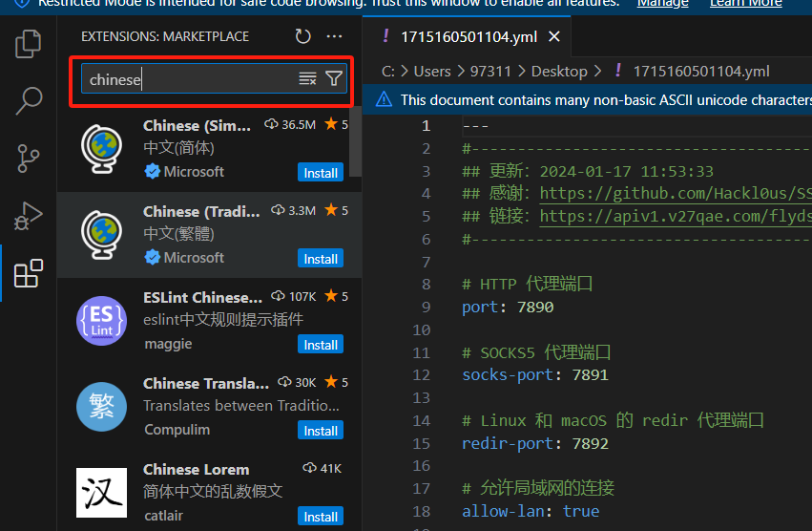Click Compulim publisher name
The height and width of the screenshot is (531, 812).
click(177, 430)
